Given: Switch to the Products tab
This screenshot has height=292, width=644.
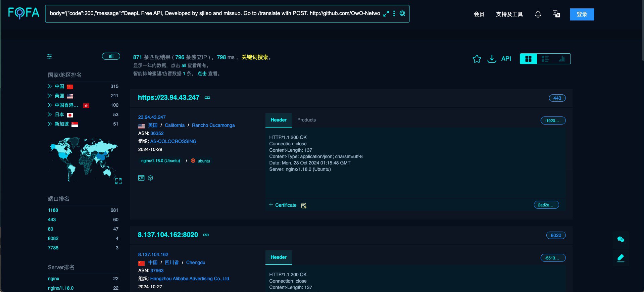Looking at the screenshot, I should tap(306, 120).
